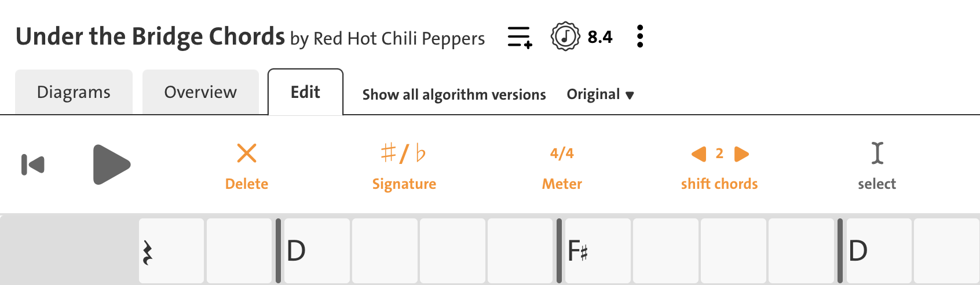Open the sharp/flat Signature tool
The height and width of the screenshot is (285, 980).
coord(404,154)
